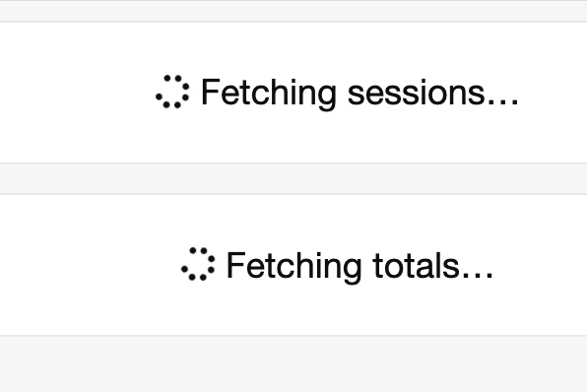Click the word sessions in loading message
The height and width of the screenshot is (392, 587).
[417, 93]
